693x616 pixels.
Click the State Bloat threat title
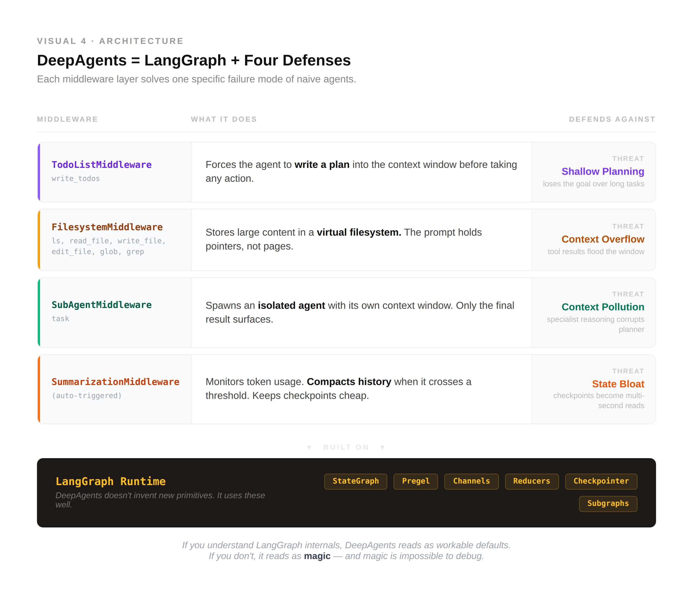tap(618, 384)
